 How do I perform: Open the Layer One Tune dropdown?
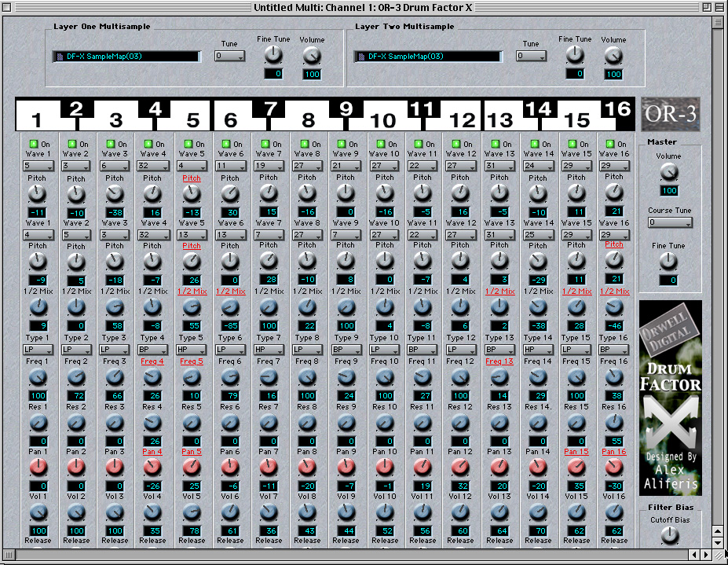click(230, 57)
